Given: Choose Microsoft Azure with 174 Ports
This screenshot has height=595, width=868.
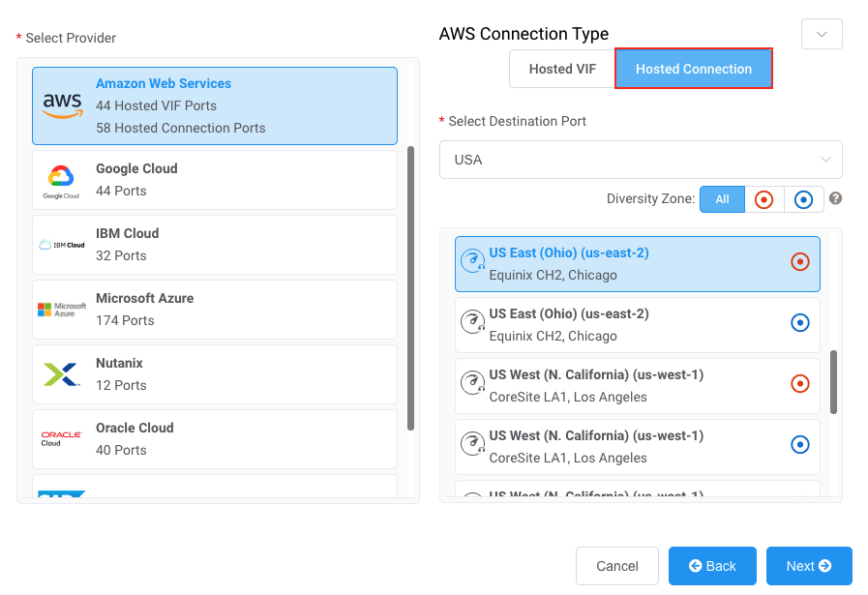Looking at the screenshot, I should (215, 310).
